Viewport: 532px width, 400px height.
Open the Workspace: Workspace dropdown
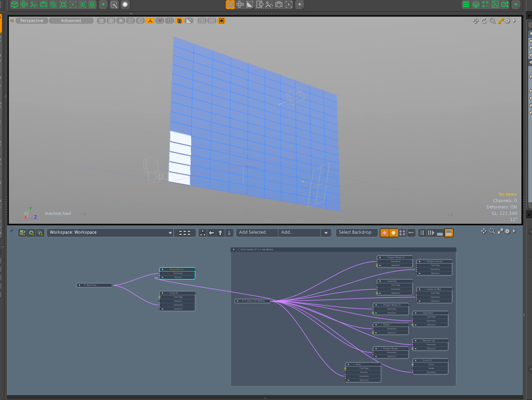pyautogui.click(x=110, y=232)
